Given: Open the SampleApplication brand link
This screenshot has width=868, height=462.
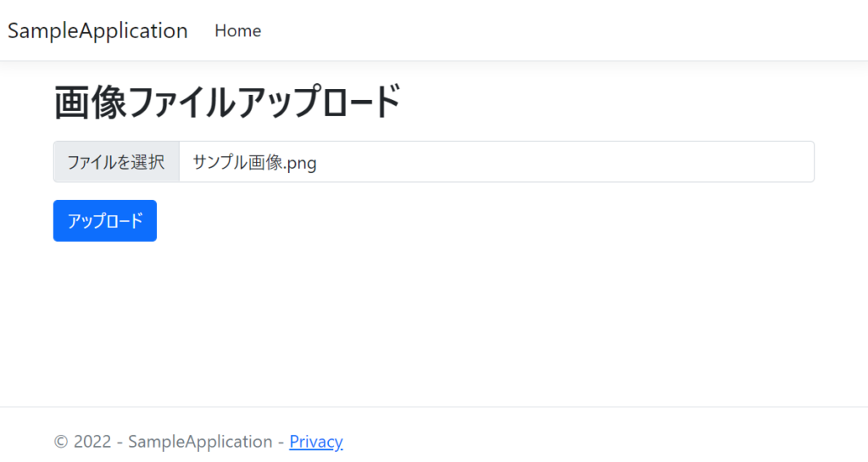Looking at the screenshot, I should click(97, 31).
